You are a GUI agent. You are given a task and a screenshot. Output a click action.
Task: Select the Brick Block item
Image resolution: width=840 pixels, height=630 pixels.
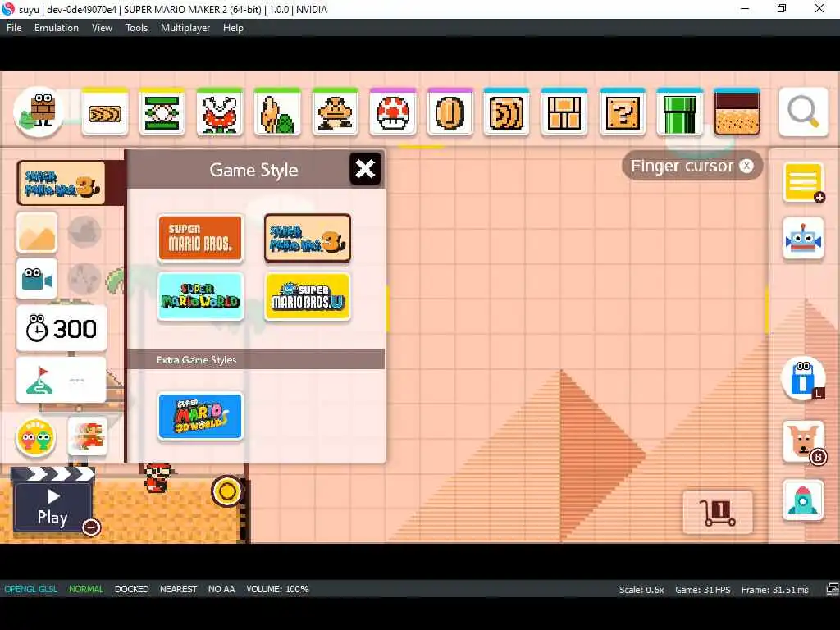pos(564,112)
